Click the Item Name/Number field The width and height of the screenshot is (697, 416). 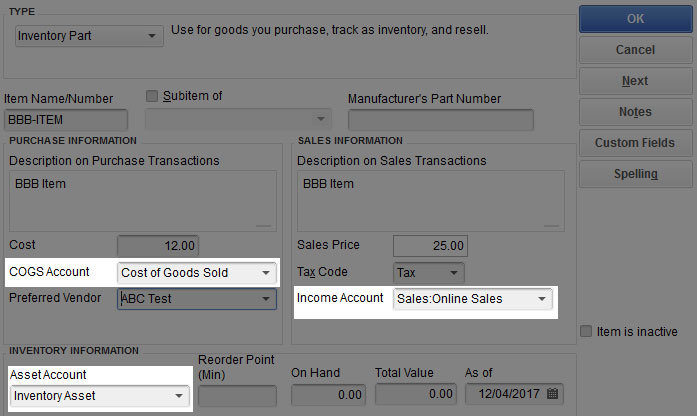[66, 120]
